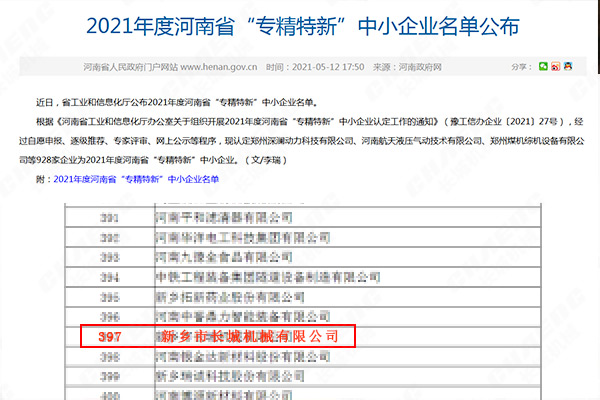Share the article via WeChat icon
600x400 pixels.
coord(544,67)
